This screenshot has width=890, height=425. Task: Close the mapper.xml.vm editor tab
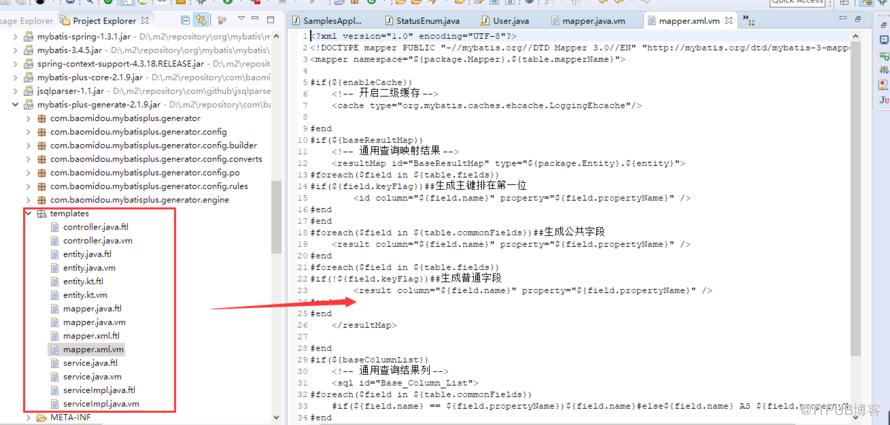click(x=728, y=20)
